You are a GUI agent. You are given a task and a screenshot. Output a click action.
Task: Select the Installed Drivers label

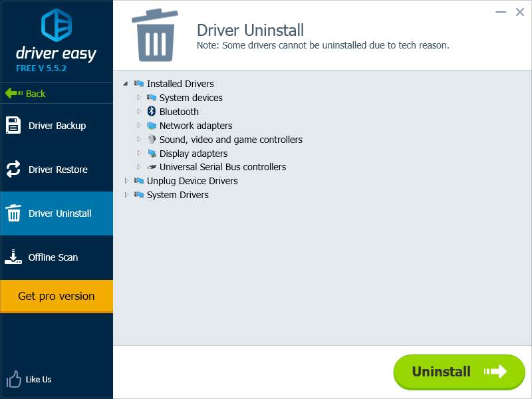coord(180,84)
